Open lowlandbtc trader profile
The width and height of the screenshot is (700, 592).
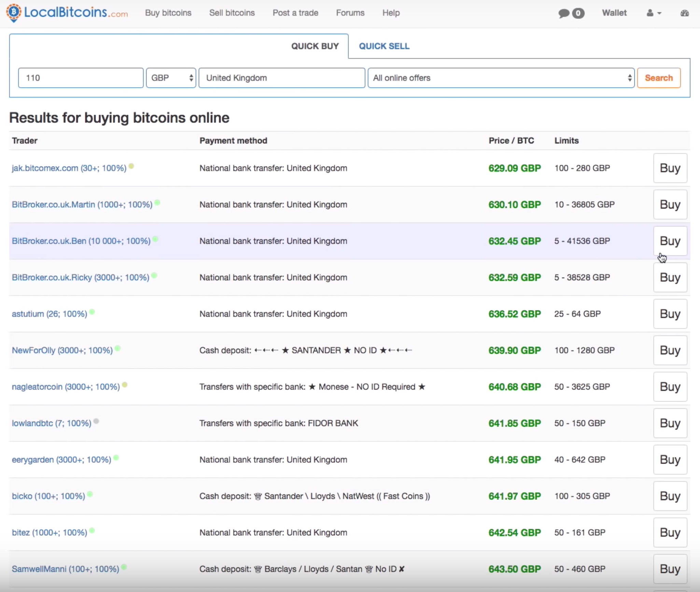(x=52, y=423)
